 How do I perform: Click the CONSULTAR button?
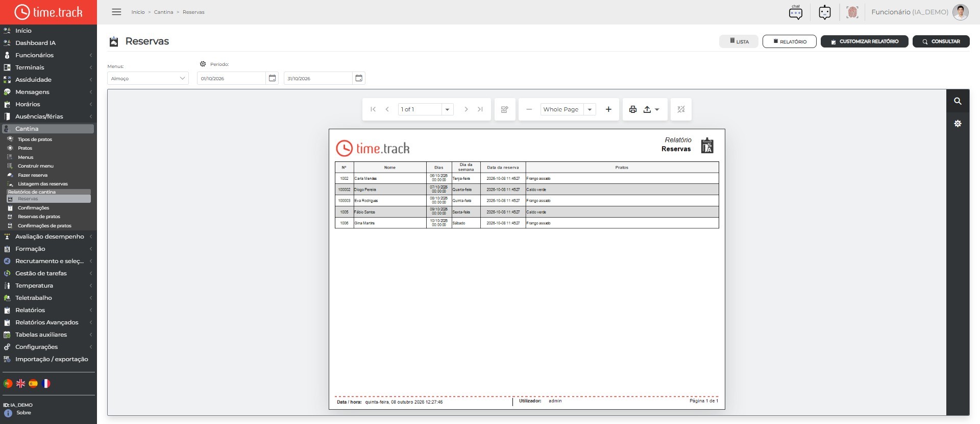click(x=941, y=41)
